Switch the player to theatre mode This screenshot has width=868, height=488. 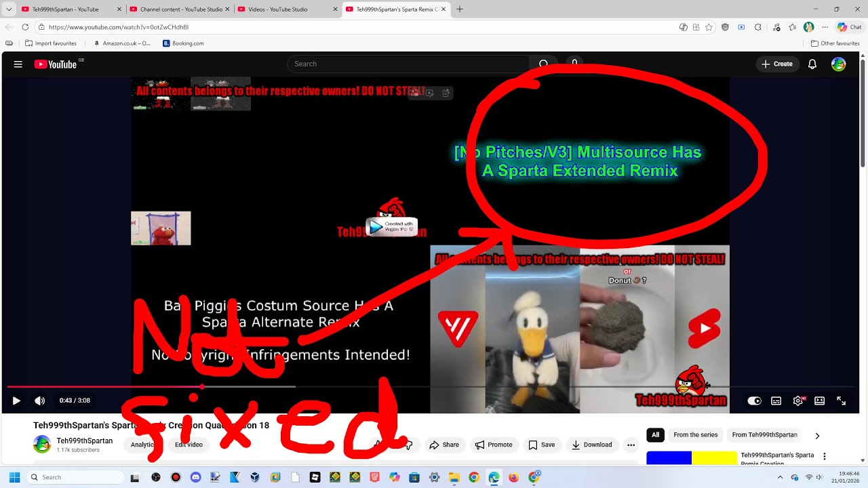tap(819, 401)
